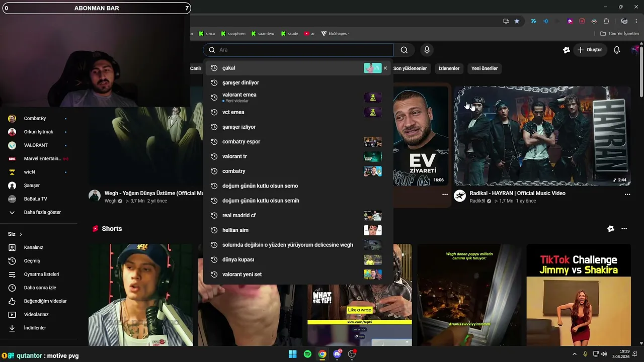Open Tüm Yer İşaretleri bookmarks folder

coord(620,34)
